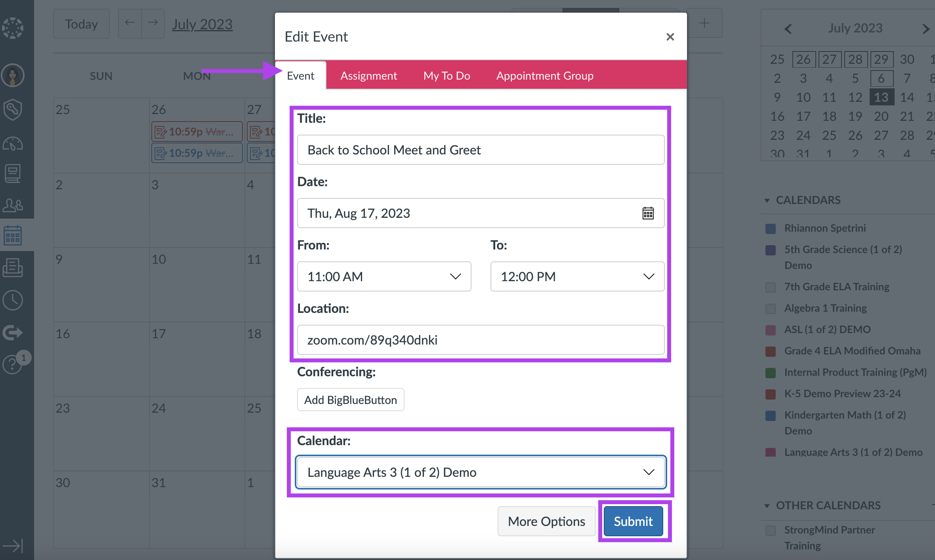Enable the Algebra 1 Training calendar
Screen dimensions: 935x560
[x=771, y=309]
